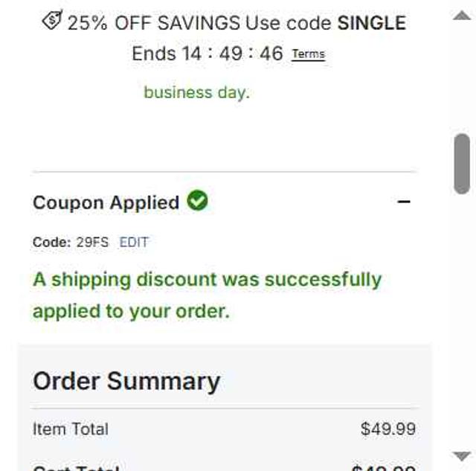The height and width of the screenshot is (471, 476).
Task: Select the SINGLE promo code text
Action: 372,23
